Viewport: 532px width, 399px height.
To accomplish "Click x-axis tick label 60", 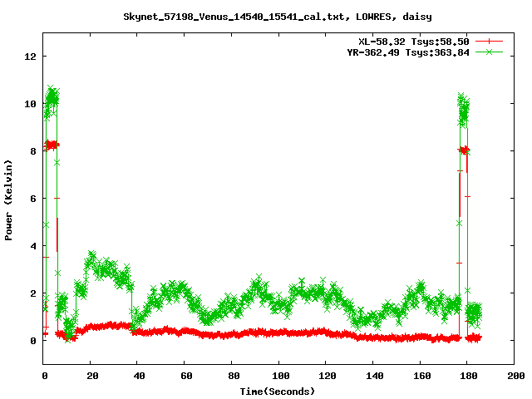I will (186, 376).
